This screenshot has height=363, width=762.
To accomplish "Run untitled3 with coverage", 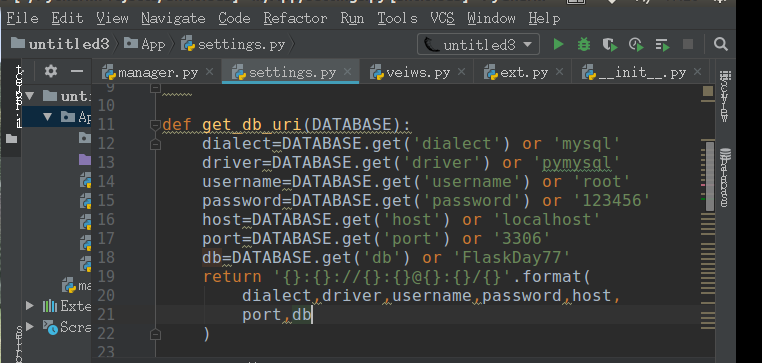I will click(610, 45).
